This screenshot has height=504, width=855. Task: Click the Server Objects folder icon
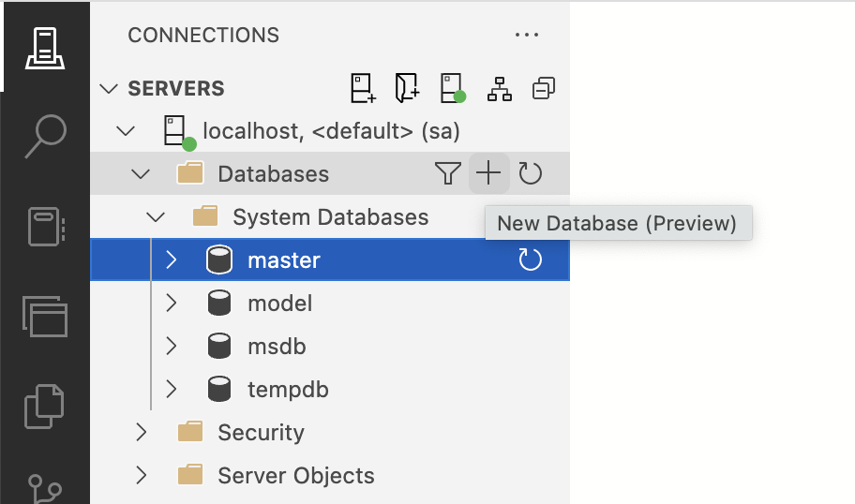[x=190, y=474]
